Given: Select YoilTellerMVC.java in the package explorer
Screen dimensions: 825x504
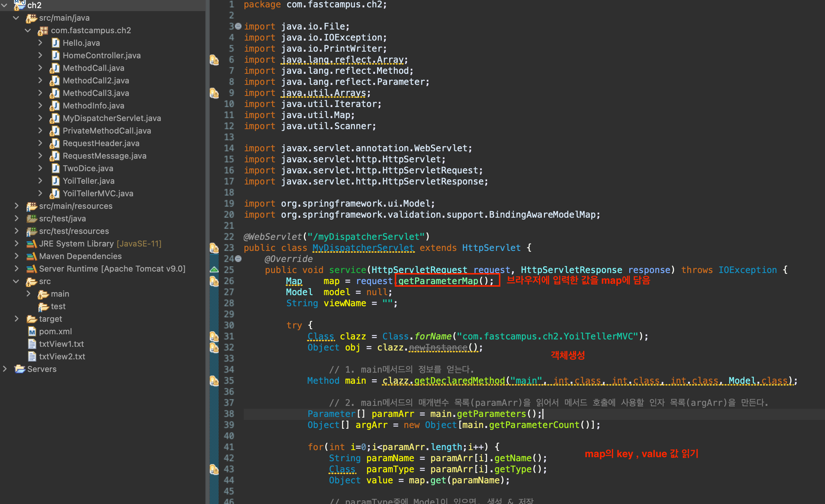Looking at the screenshot, I should pos(98,193).
